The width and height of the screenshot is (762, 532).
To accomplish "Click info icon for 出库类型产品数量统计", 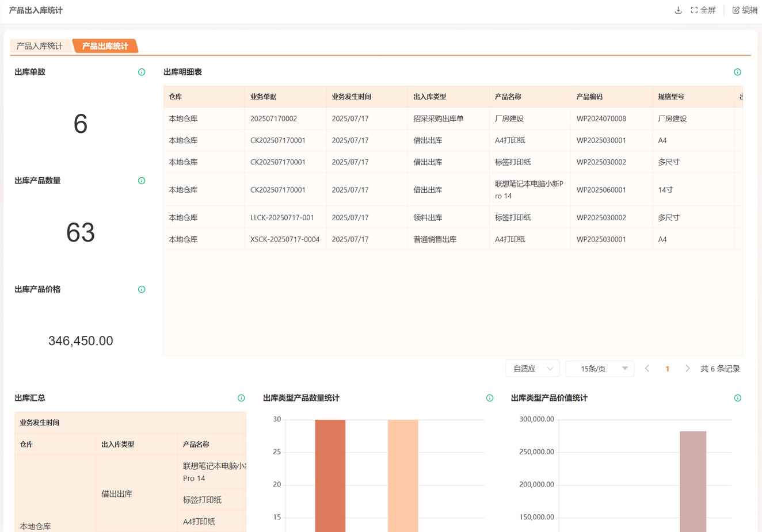I will pyautogui.click(x=489, y=398).
